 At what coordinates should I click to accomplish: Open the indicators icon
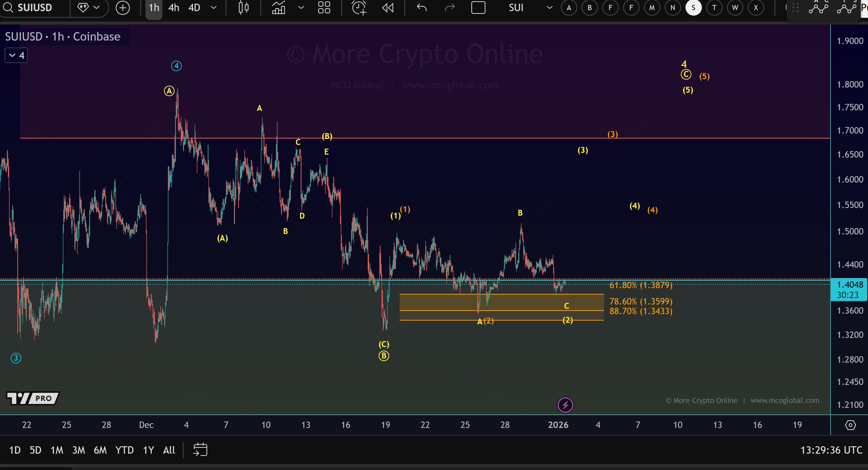coord(278,8)
